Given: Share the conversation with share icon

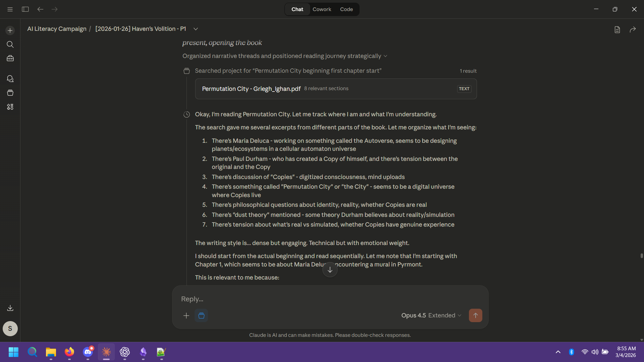Looking at the screenshot, I should coord(633,29).
